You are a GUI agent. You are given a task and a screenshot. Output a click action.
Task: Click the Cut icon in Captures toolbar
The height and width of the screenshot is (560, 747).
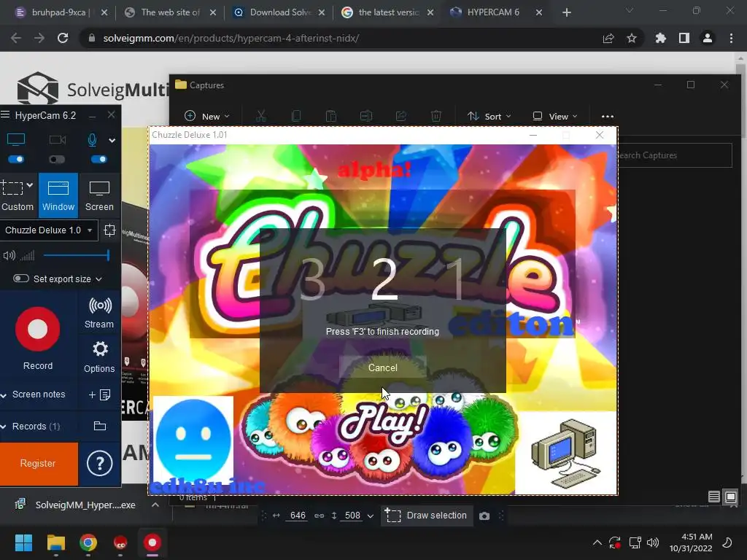click(260, 116)
